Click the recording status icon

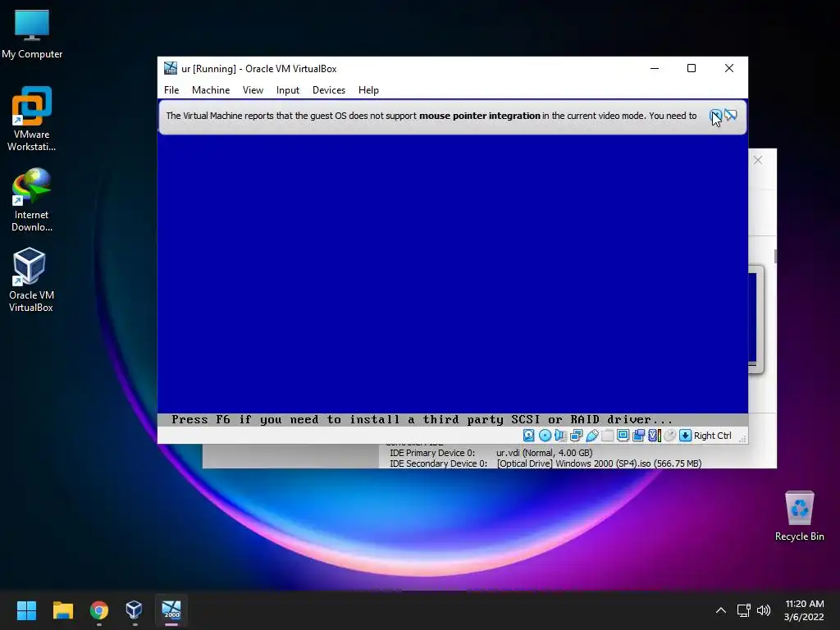638,436
